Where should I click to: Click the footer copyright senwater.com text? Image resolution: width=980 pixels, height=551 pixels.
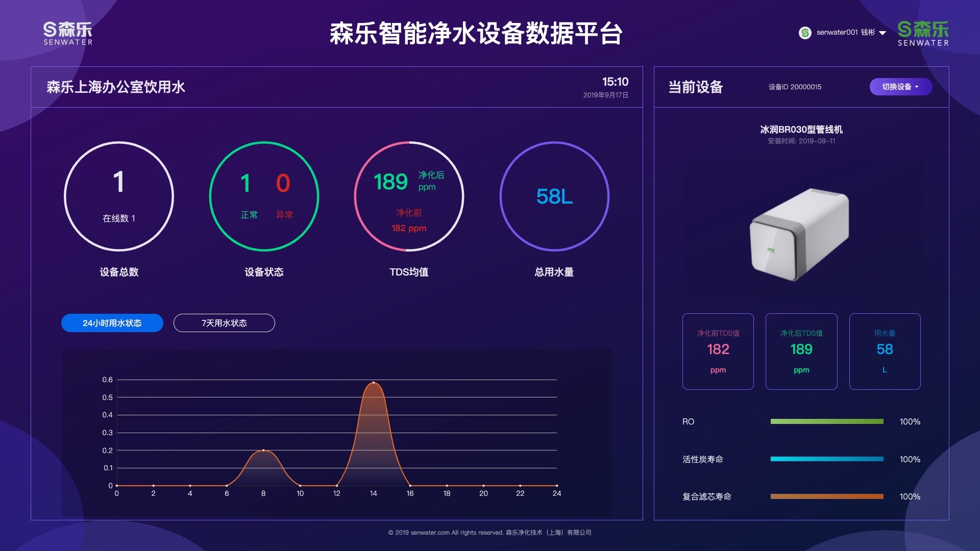pyautogui.click(x=489, y=533)
